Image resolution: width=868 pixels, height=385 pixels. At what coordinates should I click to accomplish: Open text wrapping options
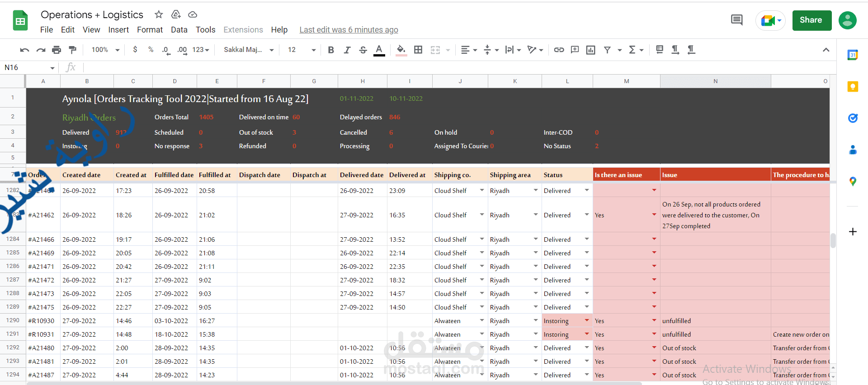(x=513, y=50)
